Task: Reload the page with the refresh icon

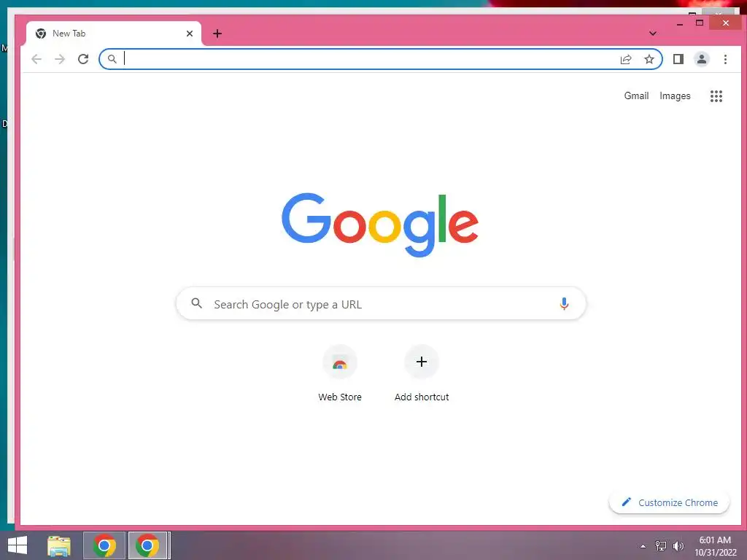Action: coord(83,59)
